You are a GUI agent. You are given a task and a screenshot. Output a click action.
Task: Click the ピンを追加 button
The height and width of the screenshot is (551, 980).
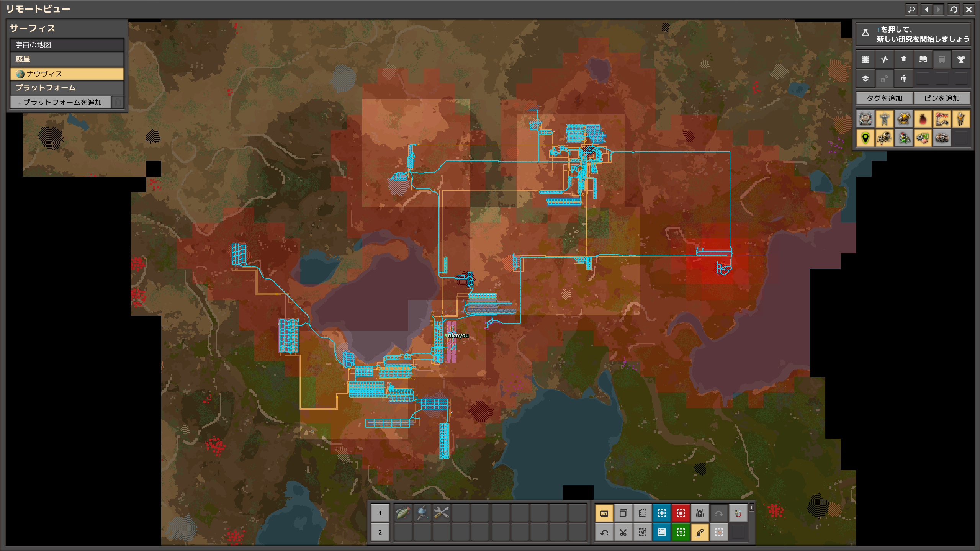tap(942, 98)
